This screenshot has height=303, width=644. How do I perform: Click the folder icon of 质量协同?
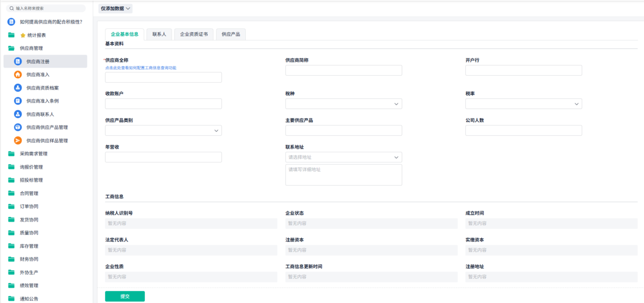click(x=11, y=233)
